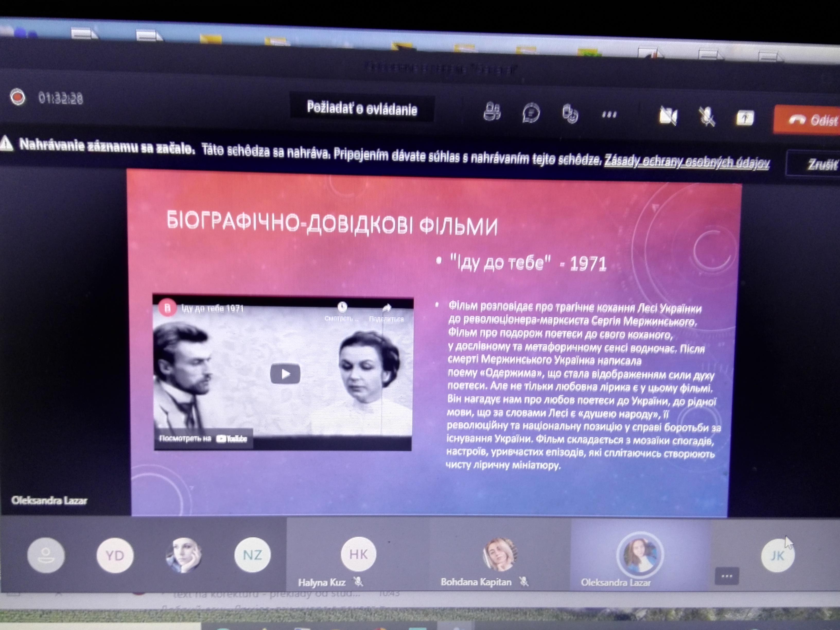Click Watch later clock icon on video

pos(342,307)
